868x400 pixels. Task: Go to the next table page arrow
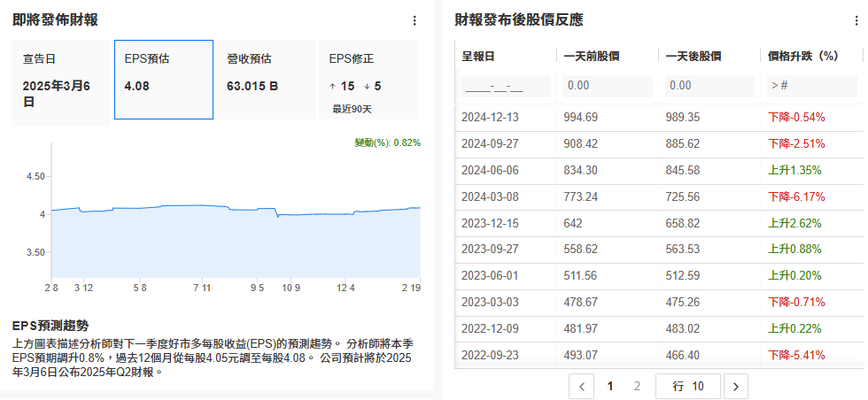click(x=736, y=386)
